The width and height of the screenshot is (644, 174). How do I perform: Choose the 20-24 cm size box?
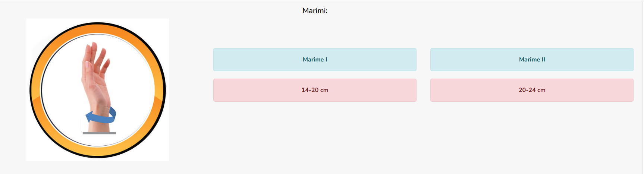[532, 90]
